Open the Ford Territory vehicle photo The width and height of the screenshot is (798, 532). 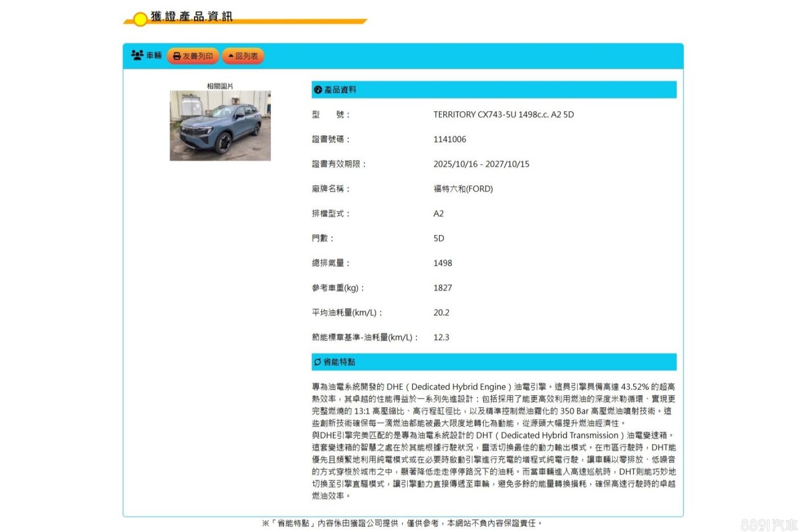[x=220, y=125]
